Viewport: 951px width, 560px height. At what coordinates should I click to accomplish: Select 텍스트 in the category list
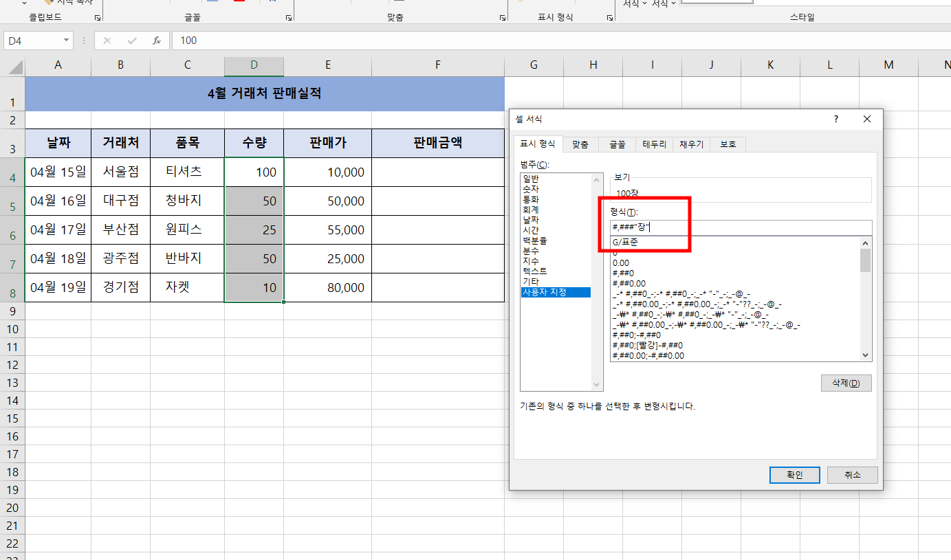(x=556, y=271)
